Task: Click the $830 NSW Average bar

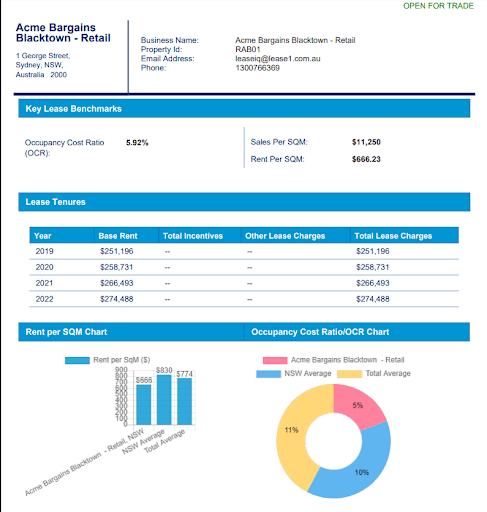Action: point(164,400)
